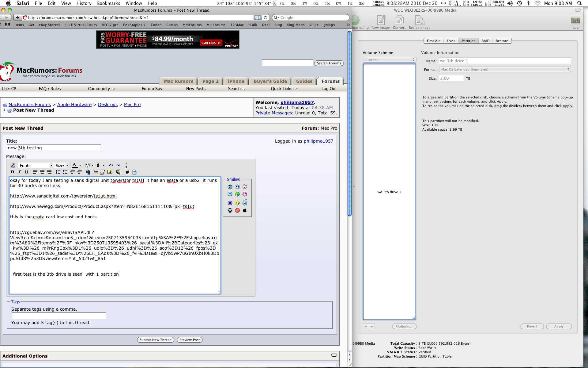
Task: Click the Options button in Disk Utility
Action: click(x=404, y=326)
